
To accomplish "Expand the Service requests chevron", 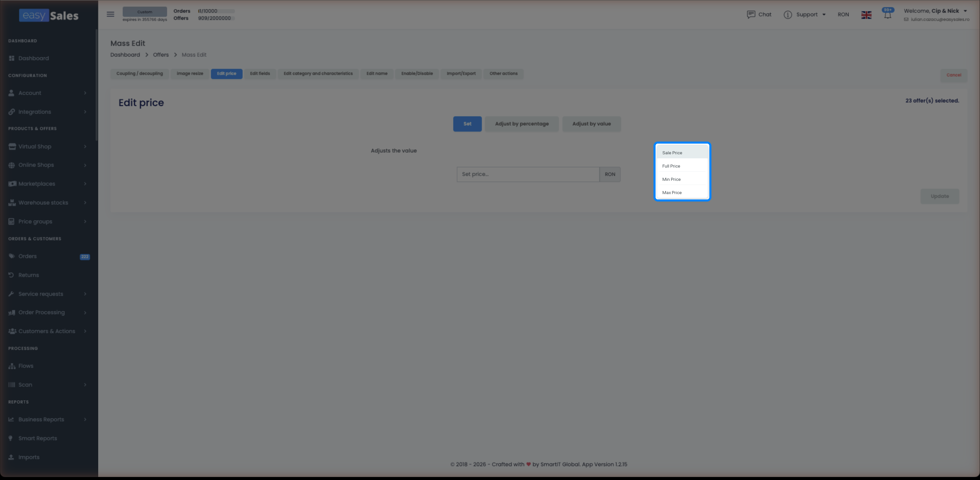I will [x=85, y=294].
